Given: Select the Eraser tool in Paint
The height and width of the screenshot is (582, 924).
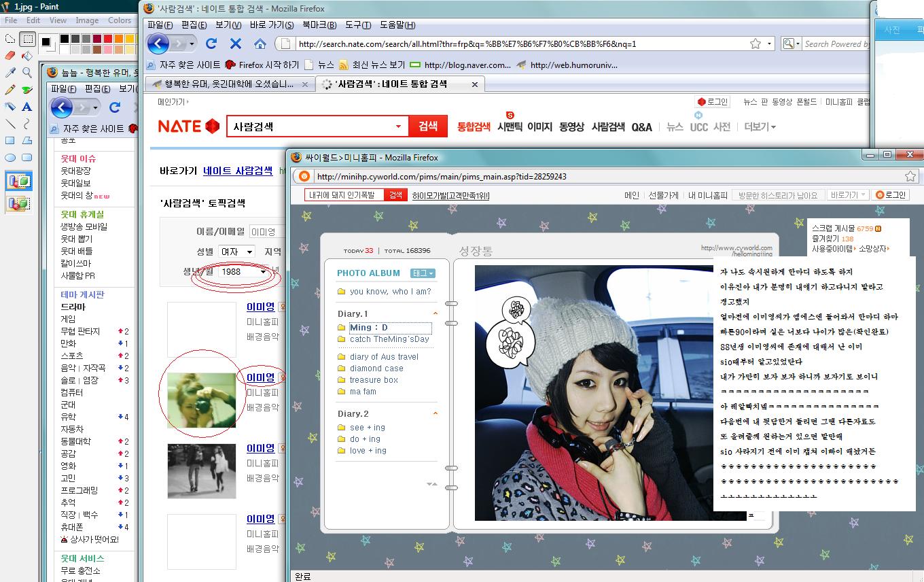Looking at the screenshot, I should (x=10, y=56).
